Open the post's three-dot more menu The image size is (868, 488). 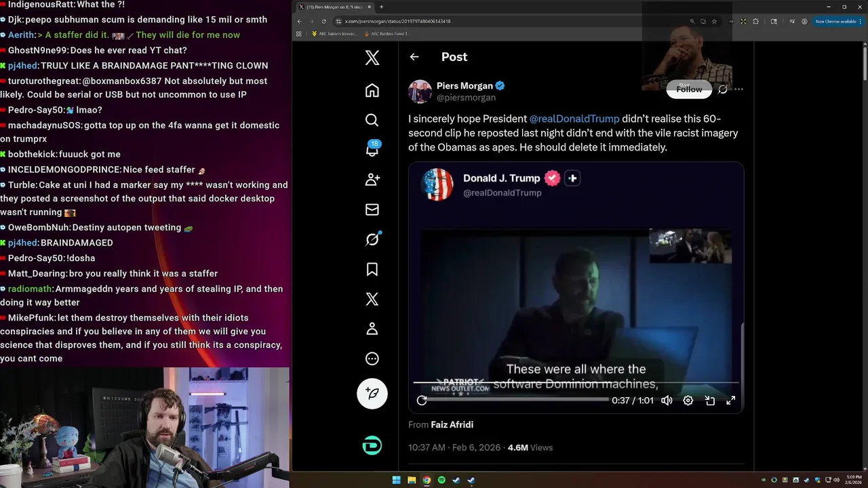739,89
